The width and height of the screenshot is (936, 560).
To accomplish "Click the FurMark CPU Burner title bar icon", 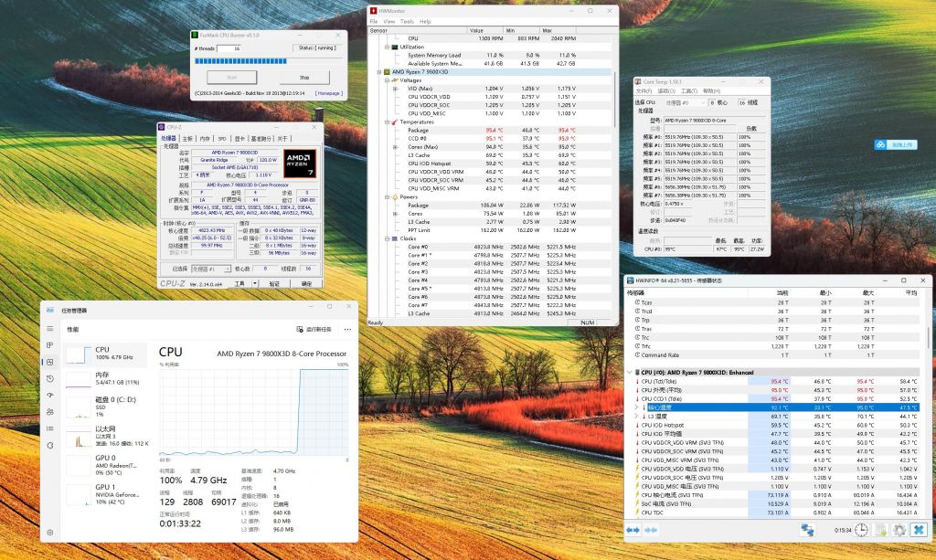I will pos(195,35).
